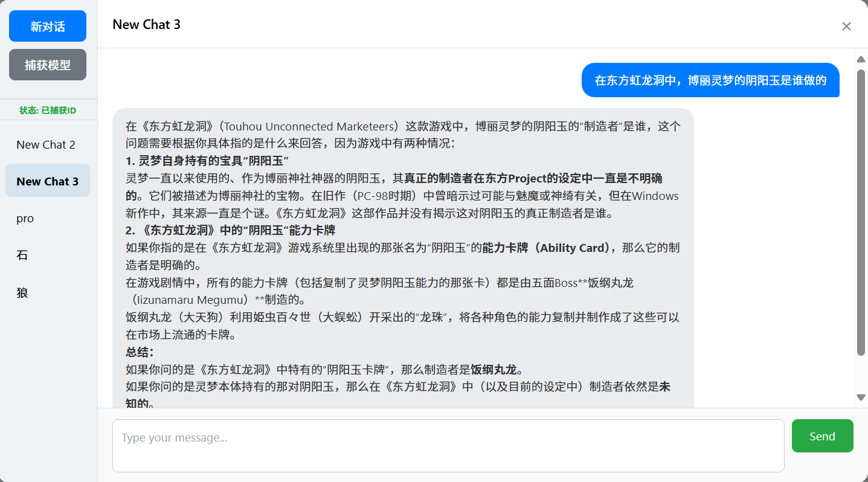
Task: Focus the Type your message input box
Action: pyautogui.click(x=448, y=446)
